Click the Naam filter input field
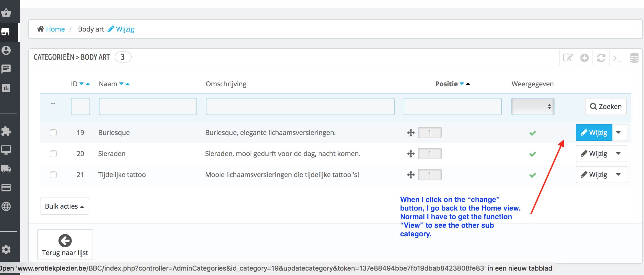644x275 pixels. (148, 107)
